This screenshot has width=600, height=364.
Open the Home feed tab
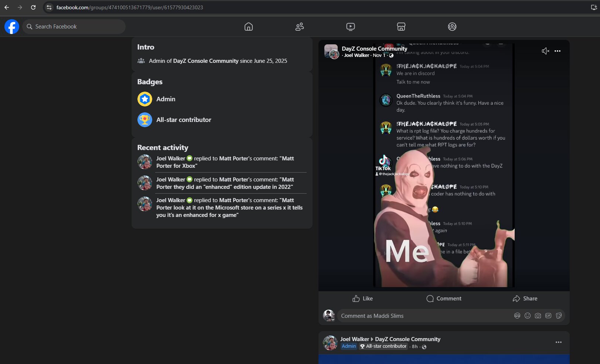(x=249, y=27)
